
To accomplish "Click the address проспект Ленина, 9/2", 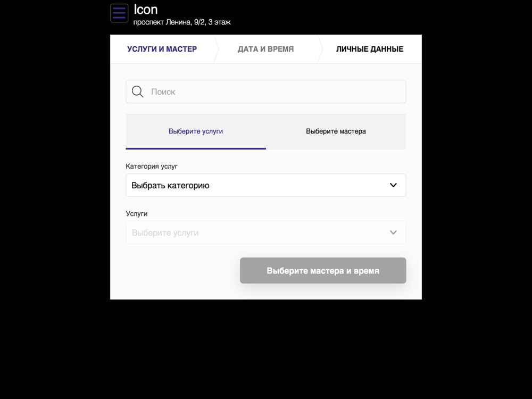I will pos(169,22).
